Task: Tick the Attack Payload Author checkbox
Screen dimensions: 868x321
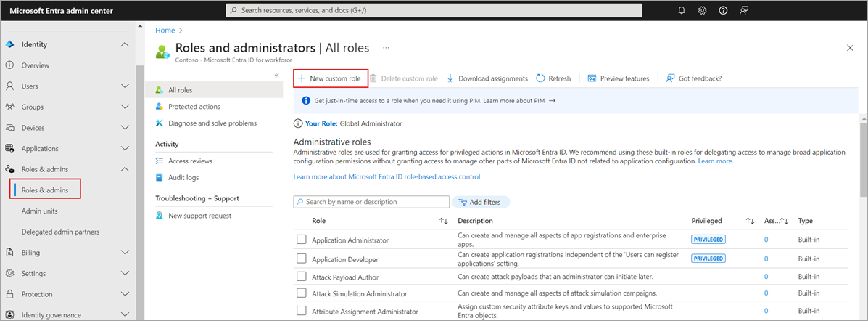Action: click(302, 277)
